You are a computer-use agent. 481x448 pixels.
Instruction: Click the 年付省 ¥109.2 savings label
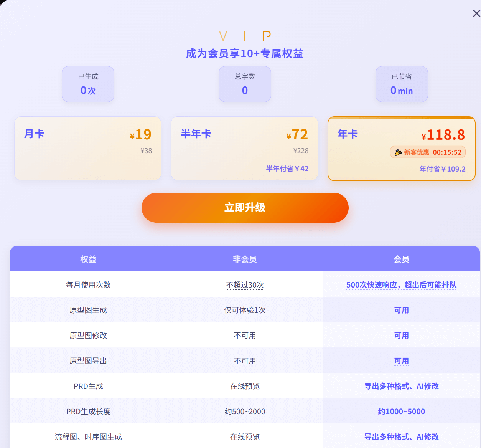442,169
